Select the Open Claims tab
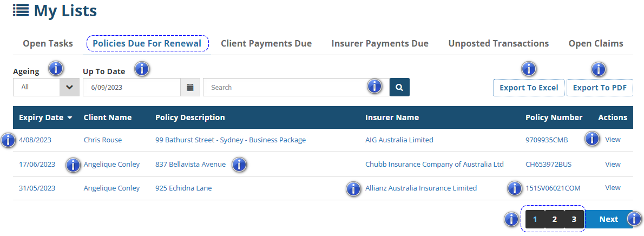The width and height of the screenshot is (644, 236). click(596, 43)
